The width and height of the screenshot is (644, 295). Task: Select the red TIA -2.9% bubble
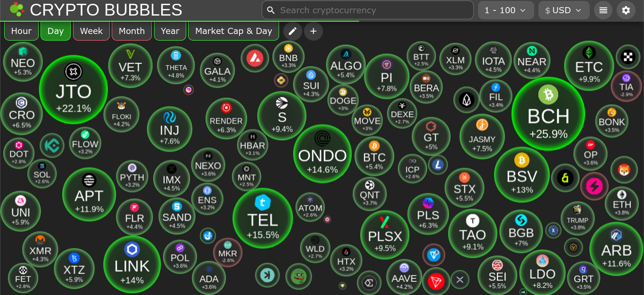(x=627, y=86)
